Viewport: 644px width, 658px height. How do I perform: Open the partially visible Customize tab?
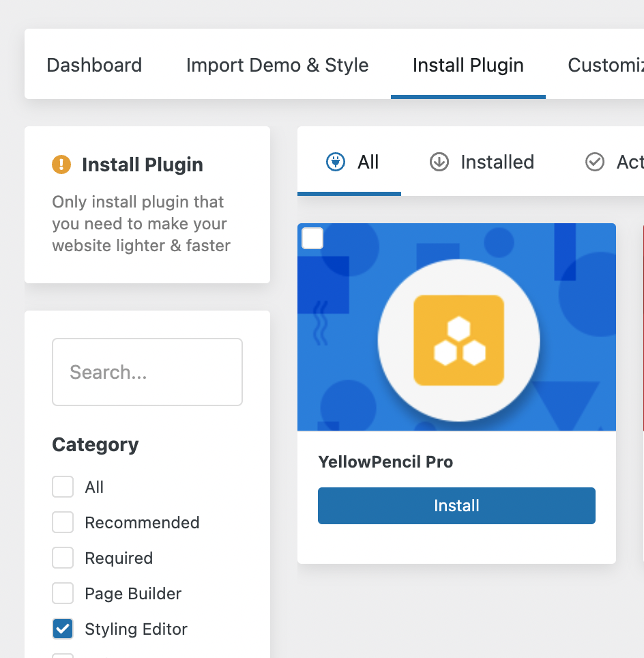pos(605,65)
